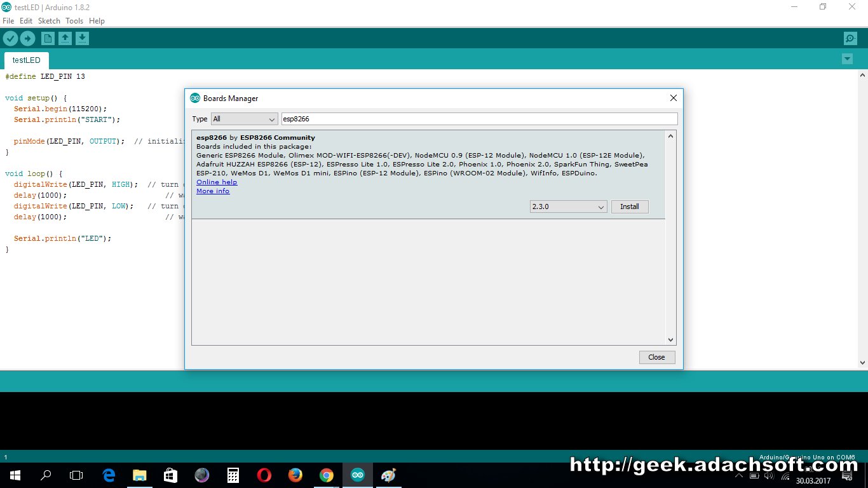Click the Verify (checkmark) sketch button
This screenshot has width=868, height=488.
tap(10, 38)
